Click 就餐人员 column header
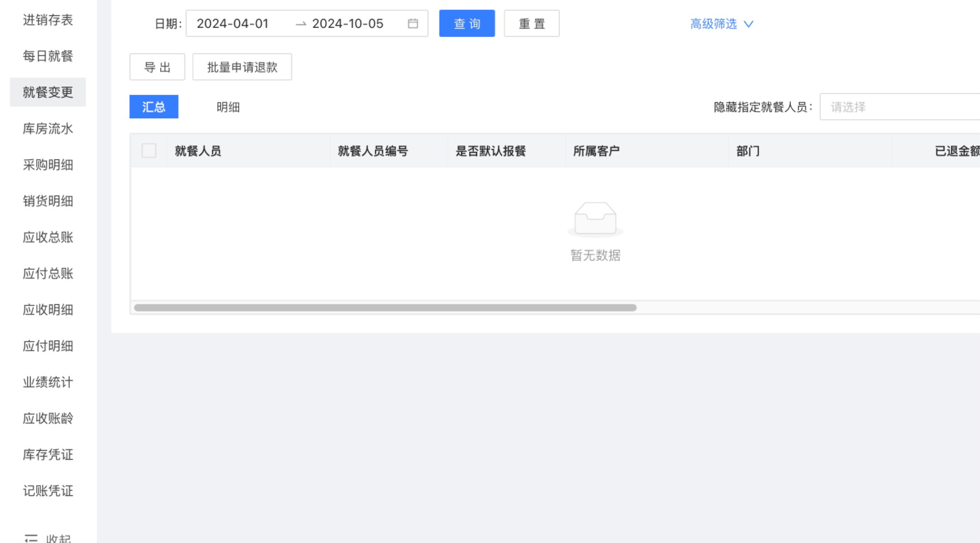The height and width of the screenshot is (543, 980). point(198,151)
